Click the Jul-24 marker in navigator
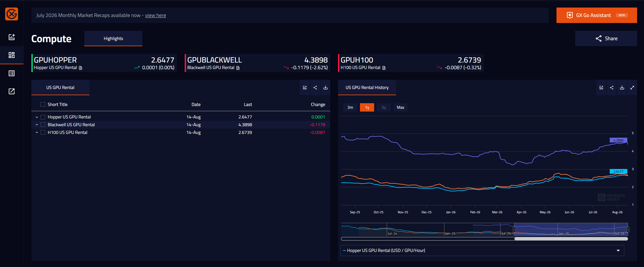Screen dimensions: 644x267 [x=392, y=233]
